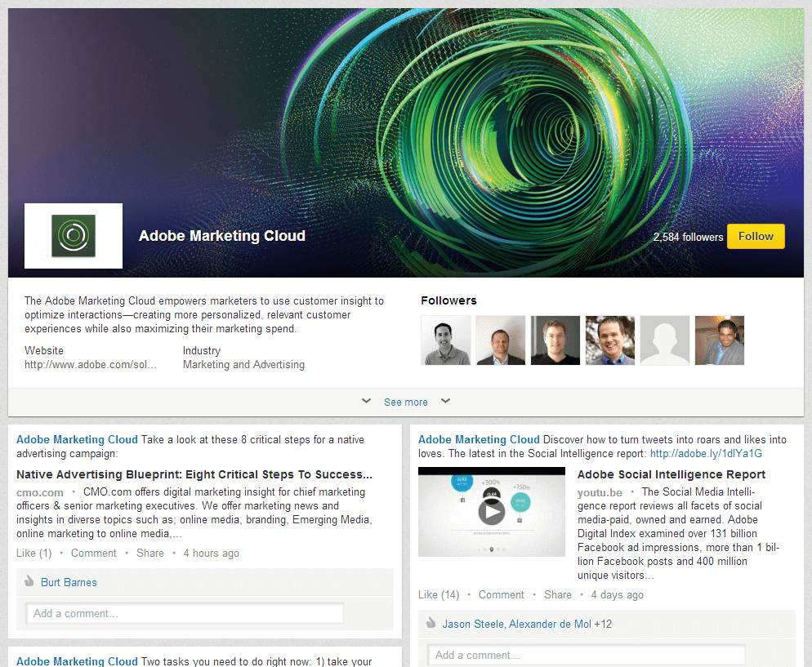Expand company details with See more
Image resolution: width=812 pixels, height=667 pixels.
coord(405,402)
